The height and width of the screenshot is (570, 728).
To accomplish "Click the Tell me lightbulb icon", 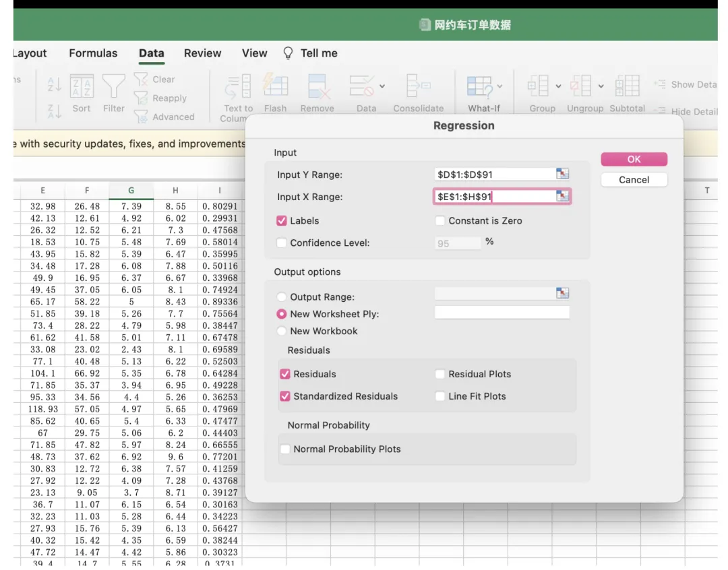I will (x=288, y=53).
